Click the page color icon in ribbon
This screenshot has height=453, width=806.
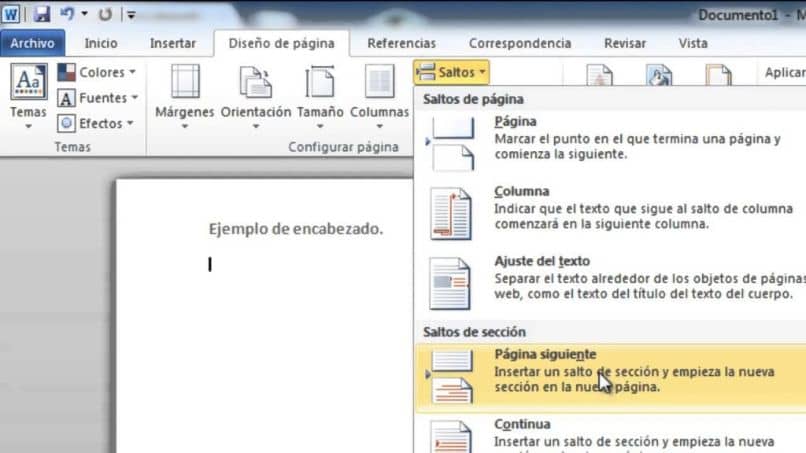[x=659, y=75]
